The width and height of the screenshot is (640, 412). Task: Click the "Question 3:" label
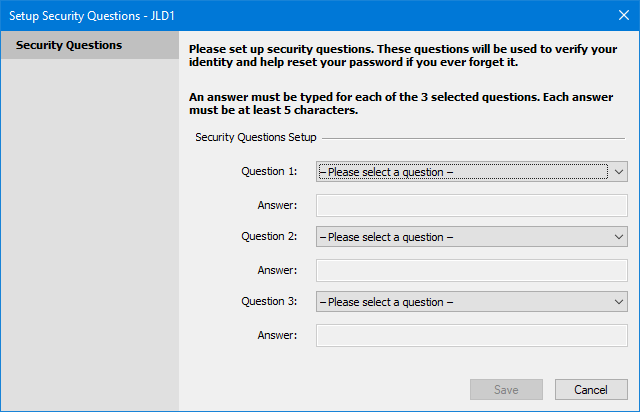point(269,301)
